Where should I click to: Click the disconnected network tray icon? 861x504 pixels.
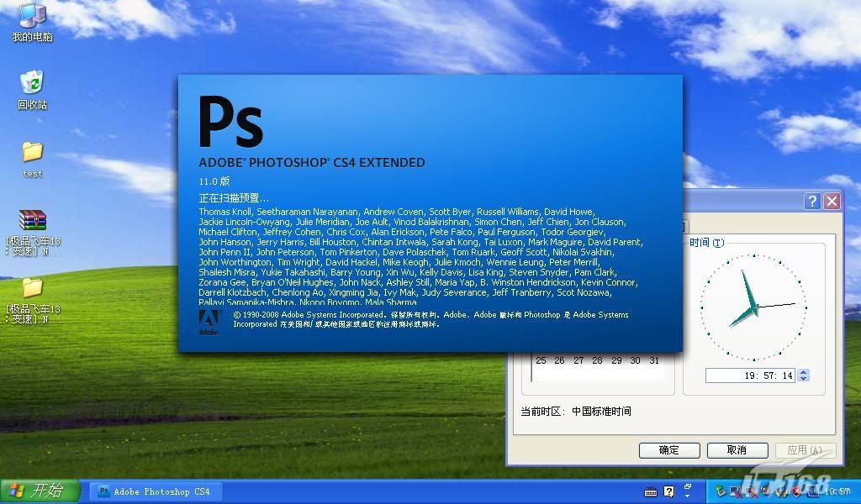[x=736, y=491]
